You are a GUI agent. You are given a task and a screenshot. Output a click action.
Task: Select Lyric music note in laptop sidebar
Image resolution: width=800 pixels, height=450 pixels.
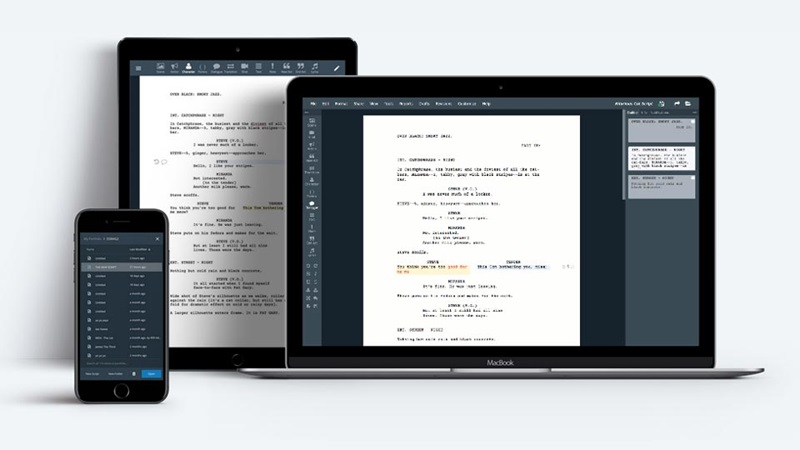(312, 252)
